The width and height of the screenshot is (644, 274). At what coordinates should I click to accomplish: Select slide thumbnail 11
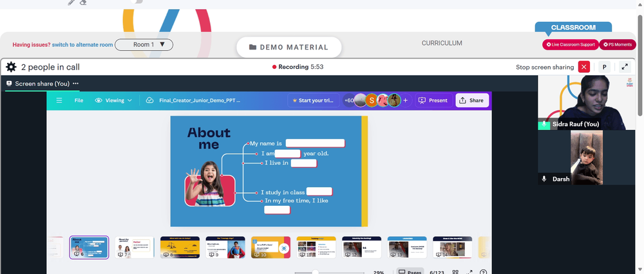[x=316, y=248]
